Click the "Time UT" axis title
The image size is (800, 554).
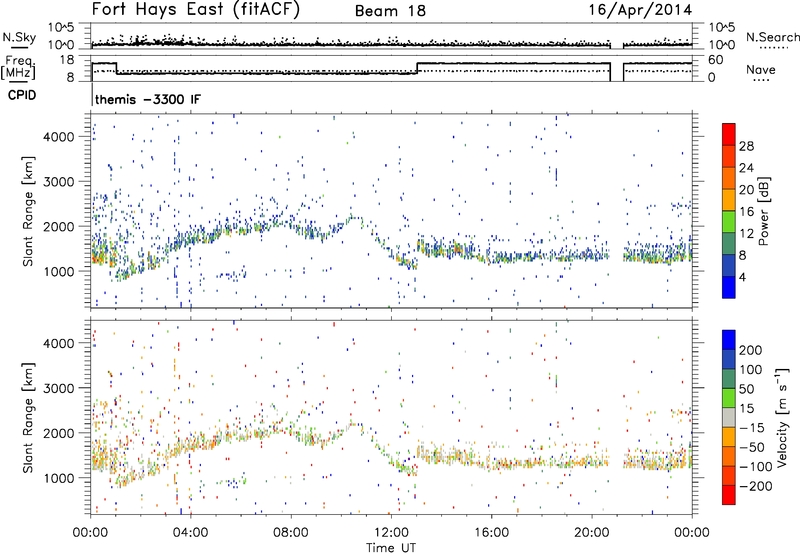[391, 547]
